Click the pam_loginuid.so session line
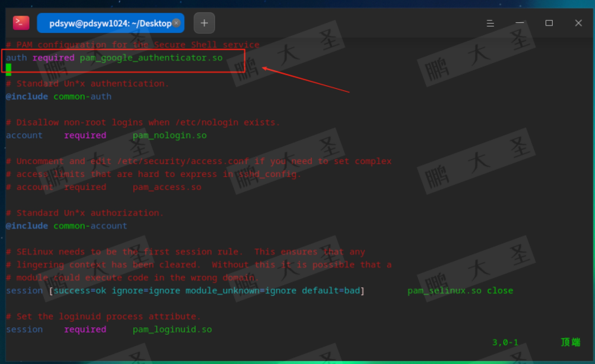595x364 pixels. pos(109,329)
